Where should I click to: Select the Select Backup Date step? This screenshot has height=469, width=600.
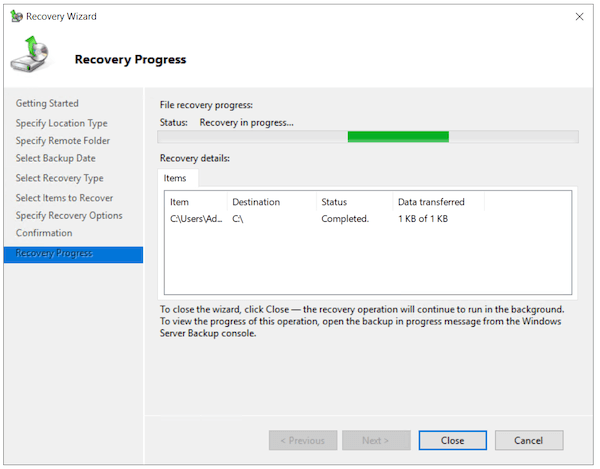(56, 158)
